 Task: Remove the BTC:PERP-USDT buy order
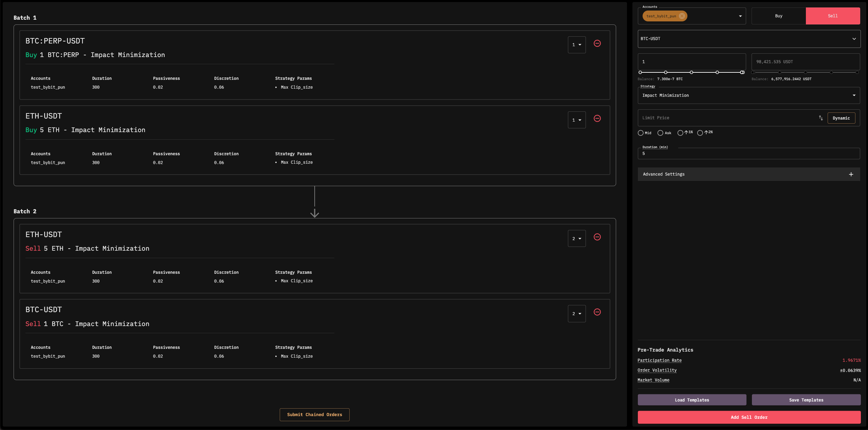(597, 43)
